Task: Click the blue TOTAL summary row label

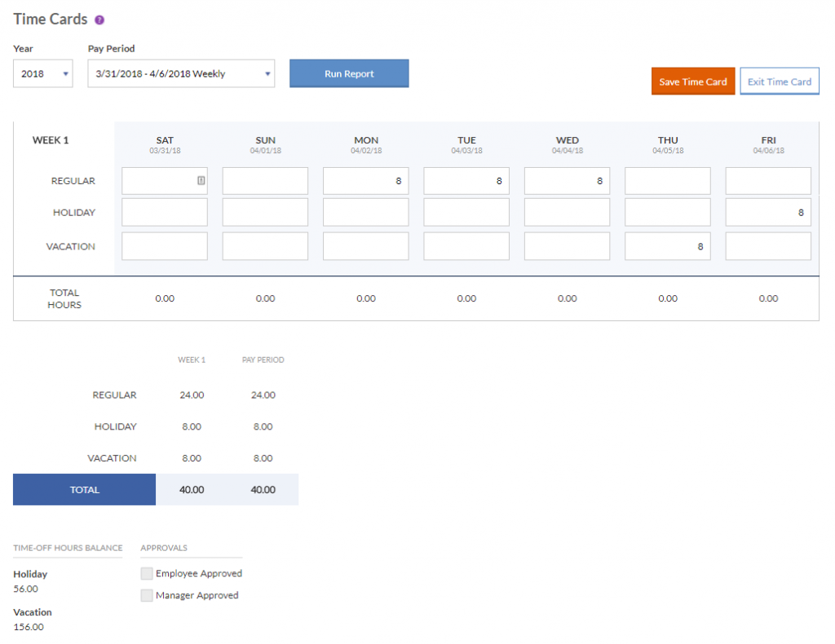Action: coord(84,490)
